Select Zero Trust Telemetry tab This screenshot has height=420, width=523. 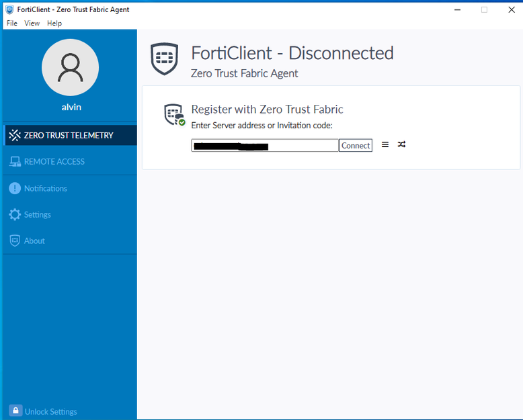(x=71, y=135)
